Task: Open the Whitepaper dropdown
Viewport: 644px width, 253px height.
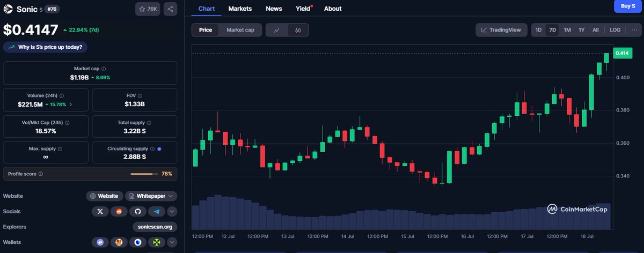Action: click(x=152, y=196)
